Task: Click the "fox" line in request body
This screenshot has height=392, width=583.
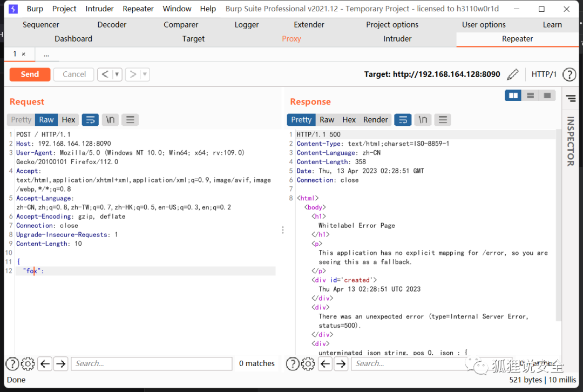Action: (145, 271)
